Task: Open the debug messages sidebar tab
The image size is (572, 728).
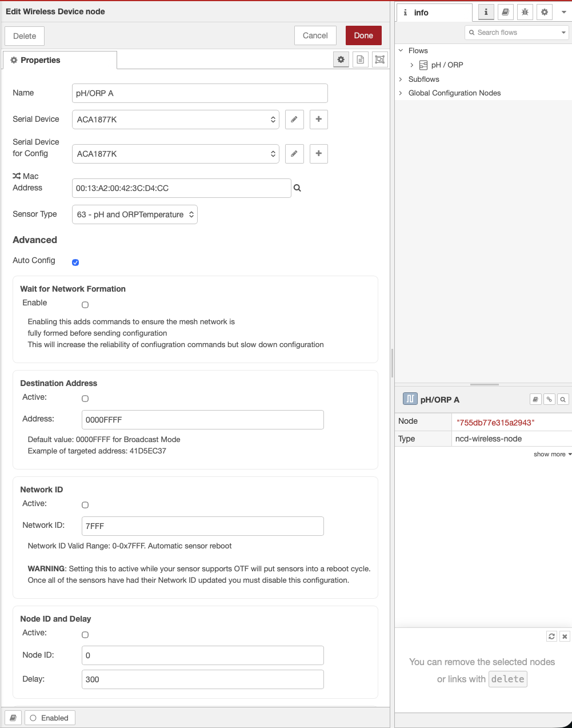Action: pos(525,12)
